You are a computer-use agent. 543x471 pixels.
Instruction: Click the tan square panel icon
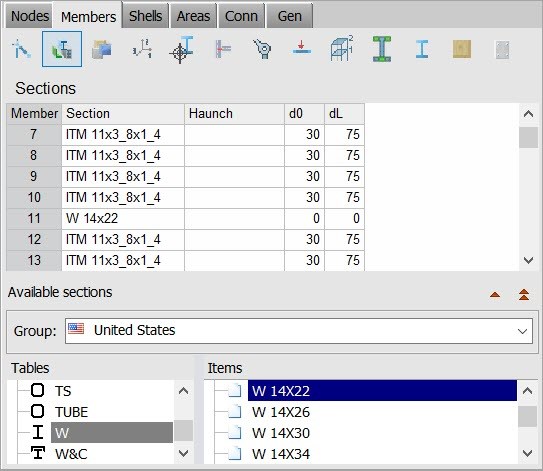click(462, 49)
